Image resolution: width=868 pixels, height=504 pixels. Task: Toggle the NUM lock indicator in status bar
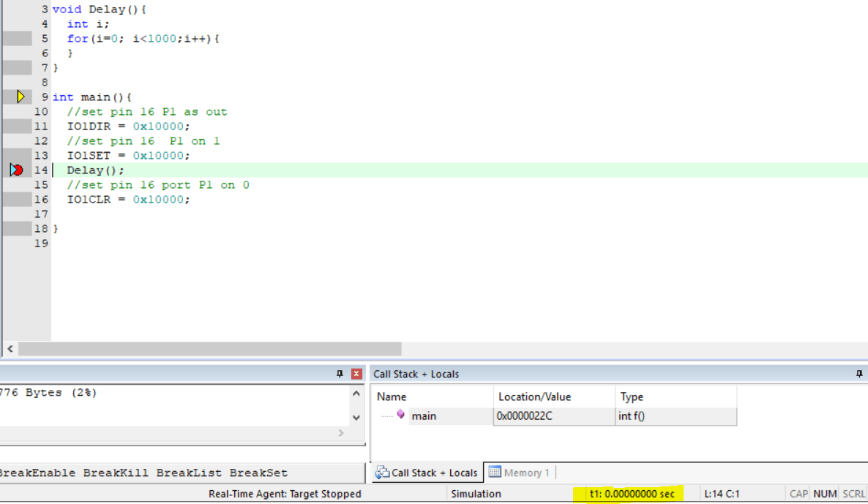(824, 494)
